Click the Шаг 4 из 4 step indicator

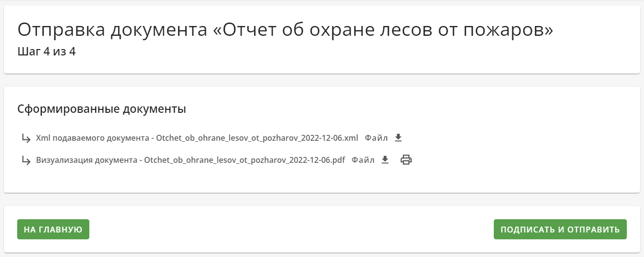[46, 51]
